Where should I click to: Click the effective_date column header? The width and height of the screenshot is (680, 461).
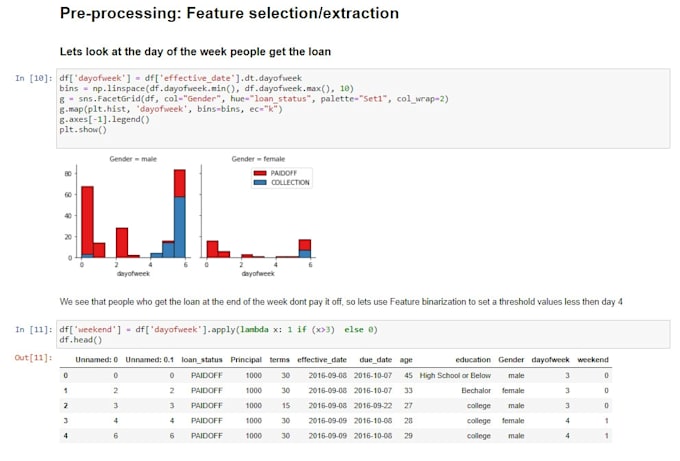pyautogui.click(x=322, y=360)
